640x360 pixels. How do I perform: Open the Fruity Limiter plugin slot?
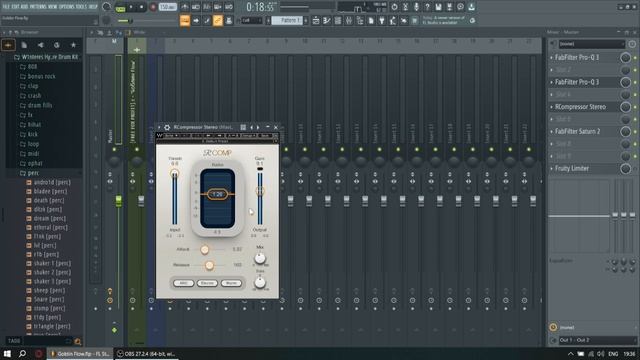(572, 168)
